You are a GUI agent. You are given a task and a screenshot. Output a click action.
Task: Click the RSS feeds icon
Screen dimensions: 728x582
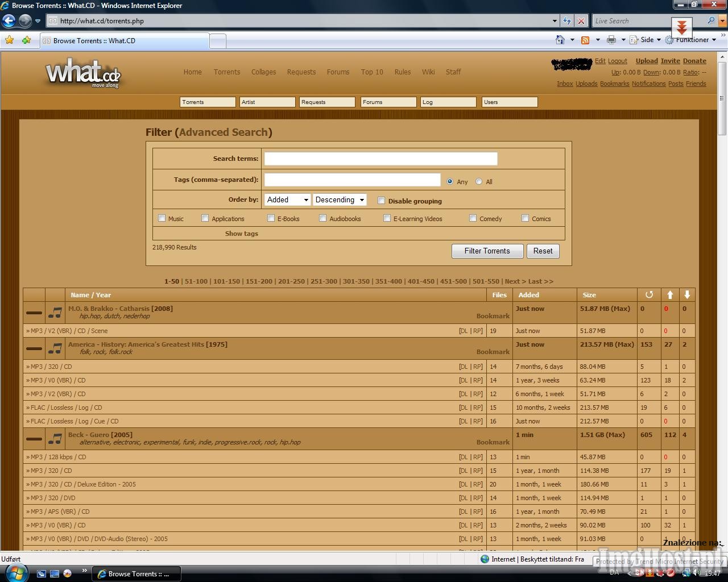pos(585,40)
